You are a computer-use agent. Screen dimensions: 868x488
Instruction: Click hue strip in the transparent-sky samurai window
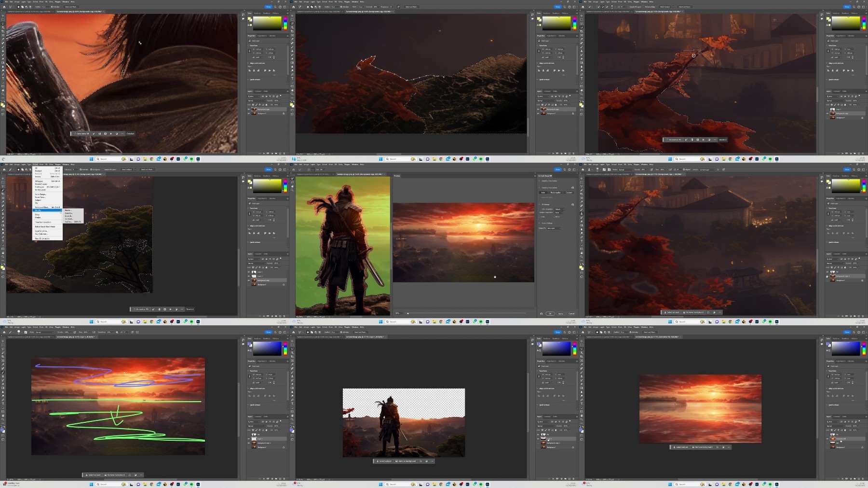575,349
